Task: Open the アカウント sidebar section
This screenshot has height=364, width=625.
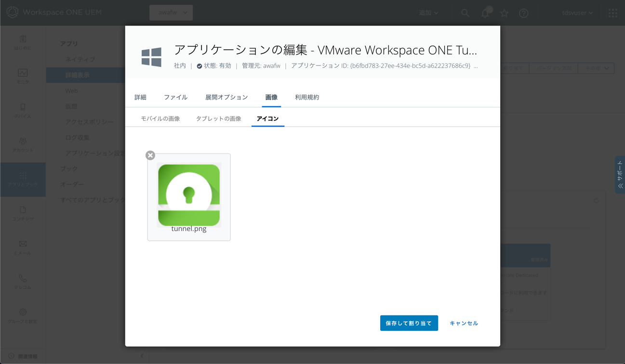Action: pyautogui.click(x=23, y=145)
